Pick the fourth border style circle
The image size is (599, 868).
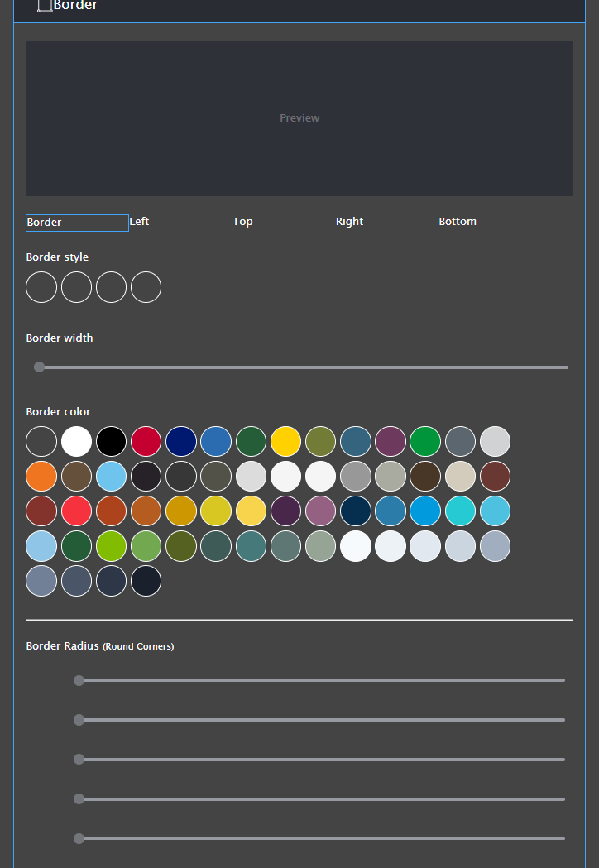(x=146, y=287)
